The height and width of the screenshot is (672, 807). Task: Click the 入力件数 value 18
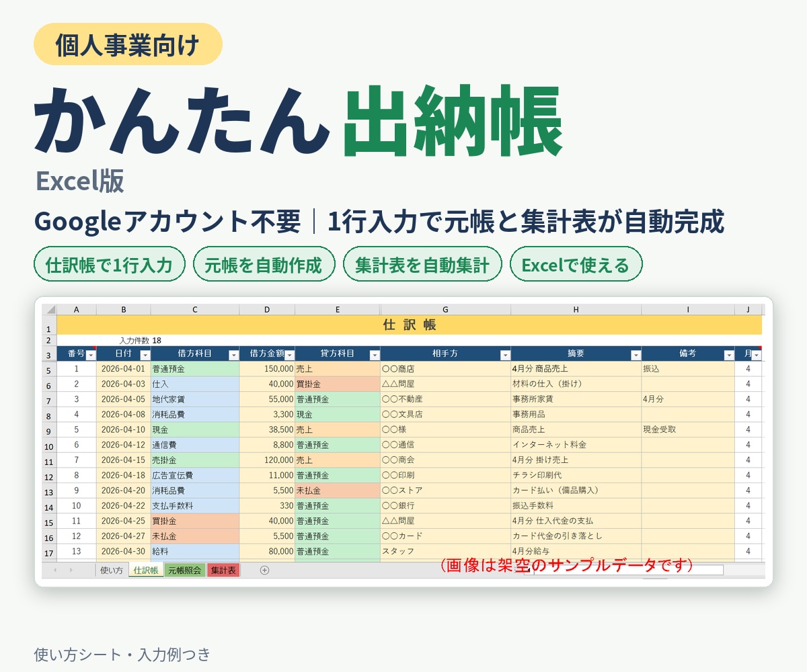pyautogui.click(x=157, y=341)
